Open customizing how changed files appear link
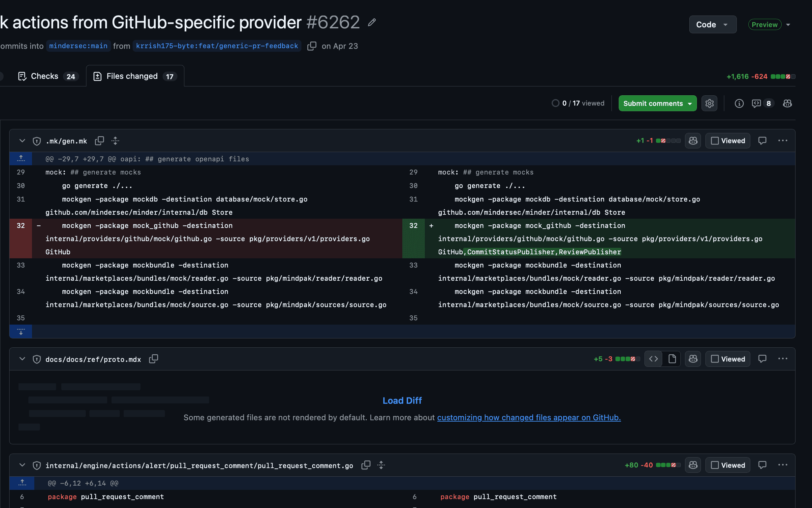812x508 pixels. 529,418
